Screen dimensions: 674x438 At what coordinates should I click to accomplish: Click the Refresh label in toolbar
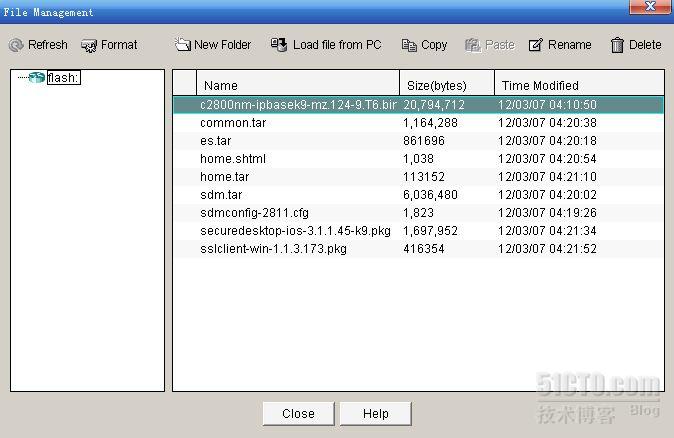(x=48, y=45)
